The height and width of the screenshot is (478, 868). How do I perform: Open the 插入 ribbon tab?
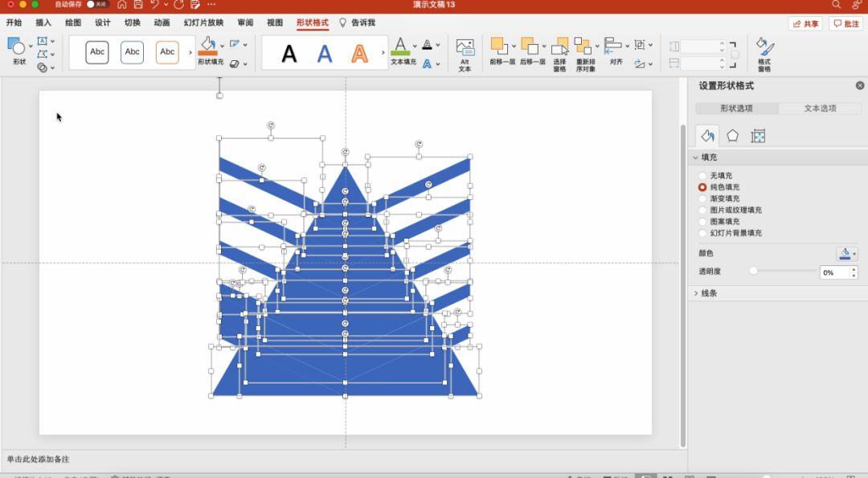click(x=43, y=22)
